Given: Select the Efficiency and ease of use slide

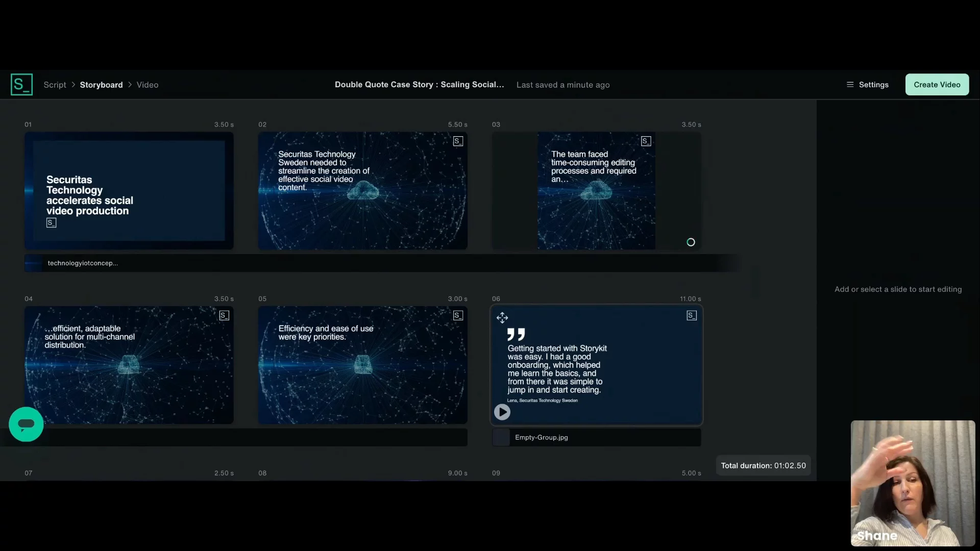Looking at the screenshot, I should (x=362, y=365).
